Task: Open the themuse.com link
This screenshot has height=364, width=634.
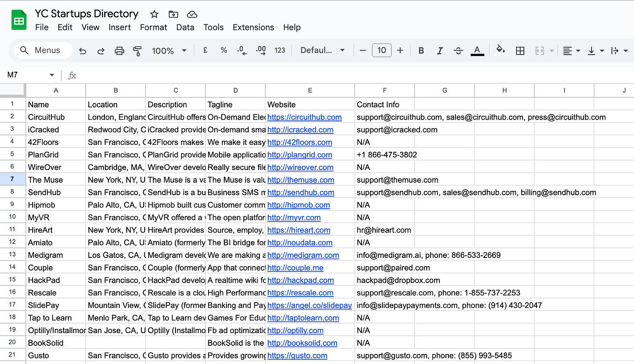Action: tap(301, 180)
